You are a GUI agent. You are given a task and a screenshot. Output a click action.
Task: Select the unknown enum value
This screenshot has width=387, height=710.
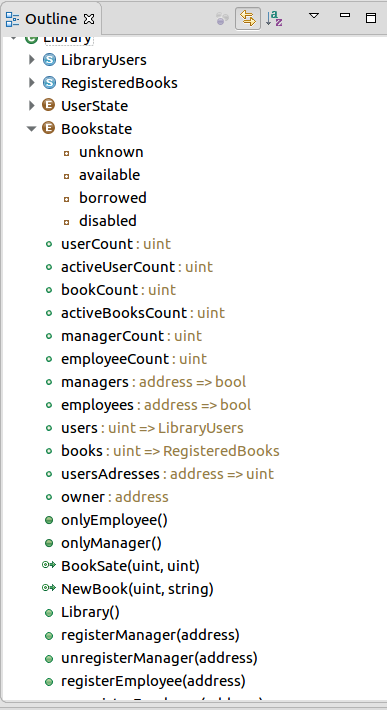111,152
